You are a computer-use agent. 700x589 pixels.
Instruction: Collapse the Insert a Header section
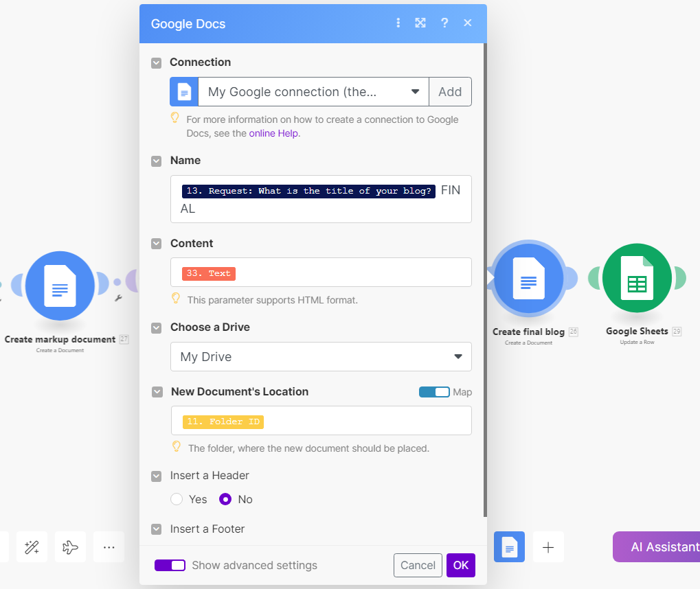[156, 476]
